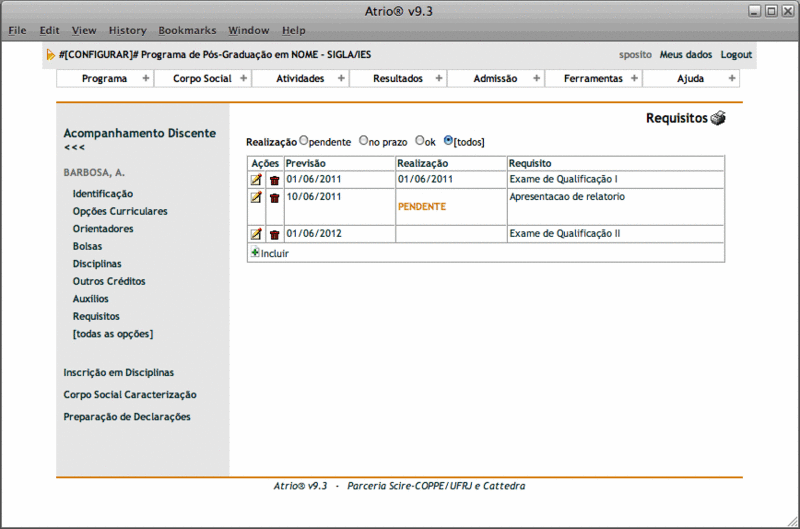The width and height of the screenshot is (800, 529).
Task: Open Disciplinas in the sidebar
Action: [x=97, y=264]
